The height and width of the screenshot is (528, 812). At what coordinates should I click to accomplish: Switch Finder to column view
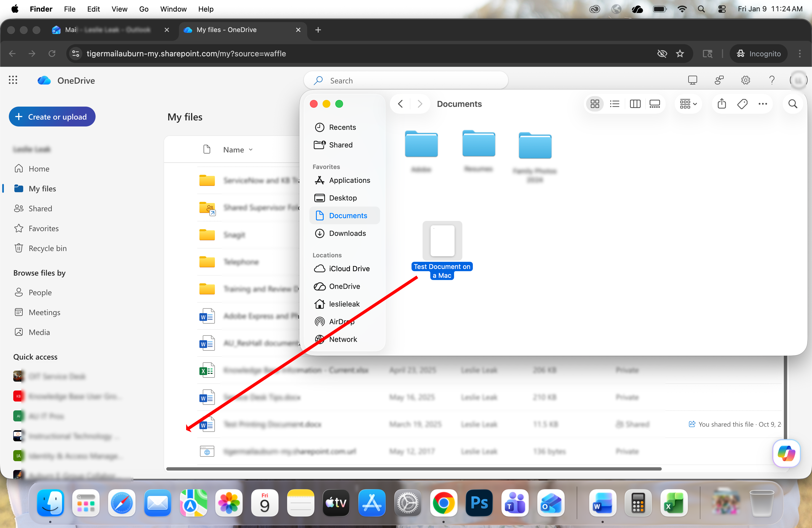[635, 104]
